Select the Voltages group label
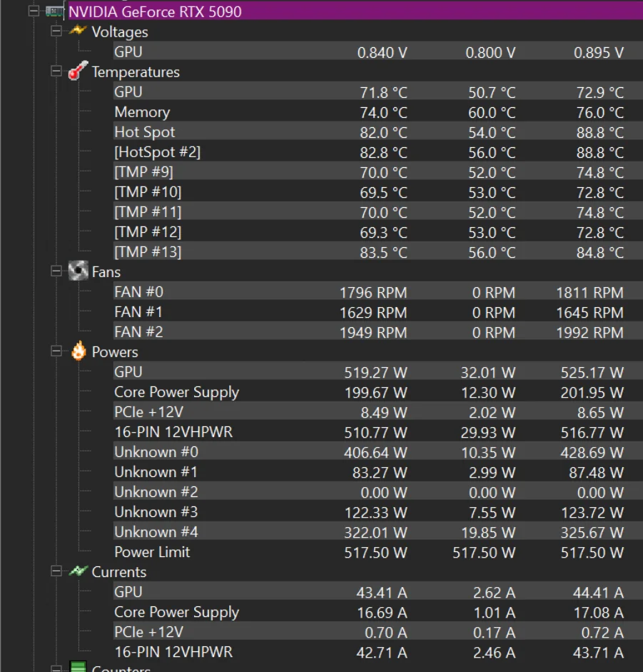The image size is (643, 672). pyautogui.click(x=119, y=31)
